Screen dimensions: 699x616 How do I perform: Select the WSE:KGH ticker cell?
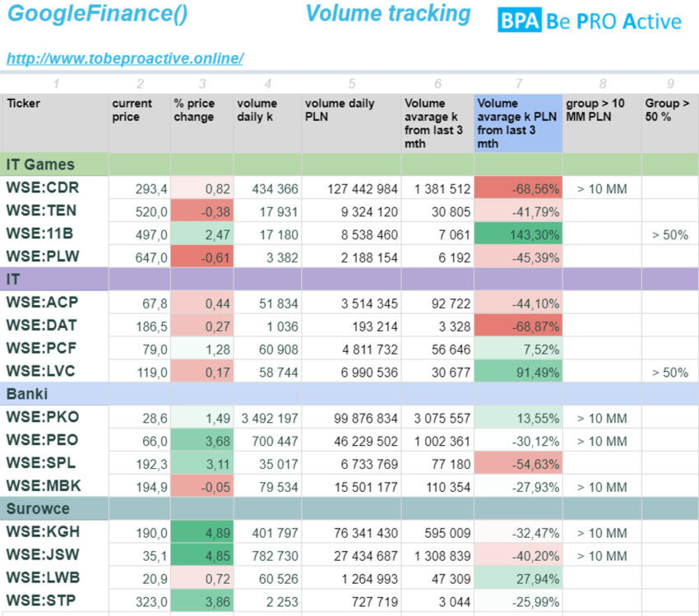pyautogui.click(x=54, y=532)
